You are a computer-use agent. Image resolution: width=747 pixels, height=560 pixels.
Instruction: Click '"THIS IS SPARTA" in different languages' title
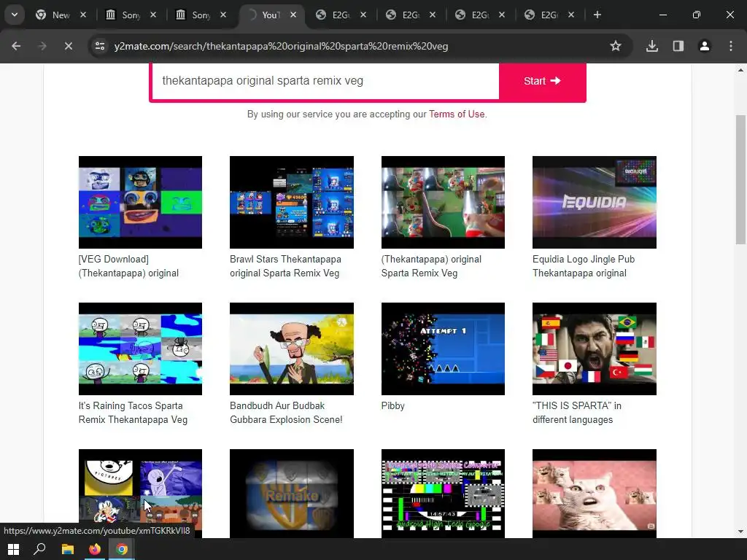point(577,413)
